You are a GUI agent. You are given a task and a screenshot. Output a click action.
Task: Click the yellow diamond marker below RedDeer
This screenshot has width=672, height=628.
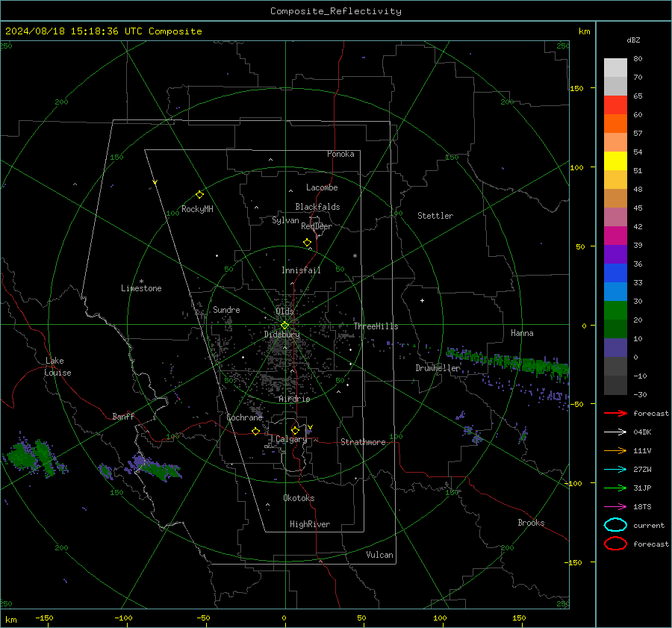coord(307,243)
